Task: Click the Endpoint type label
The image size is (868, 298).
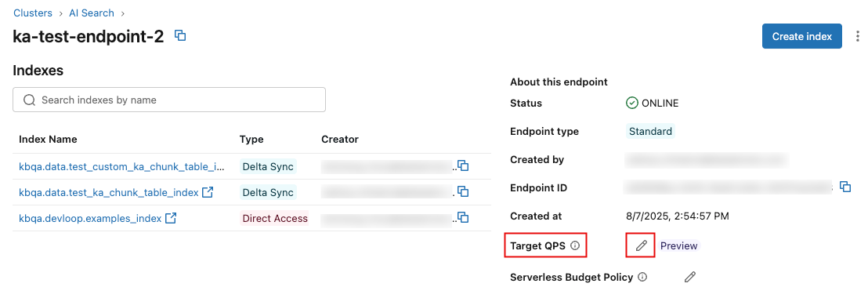Action: click(544, 131)
